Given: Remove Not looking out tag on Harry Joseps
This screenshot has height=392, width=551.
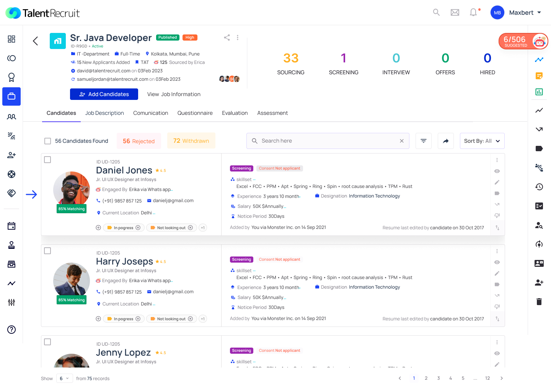Looking at the screenshot, I should pos(190,319).
